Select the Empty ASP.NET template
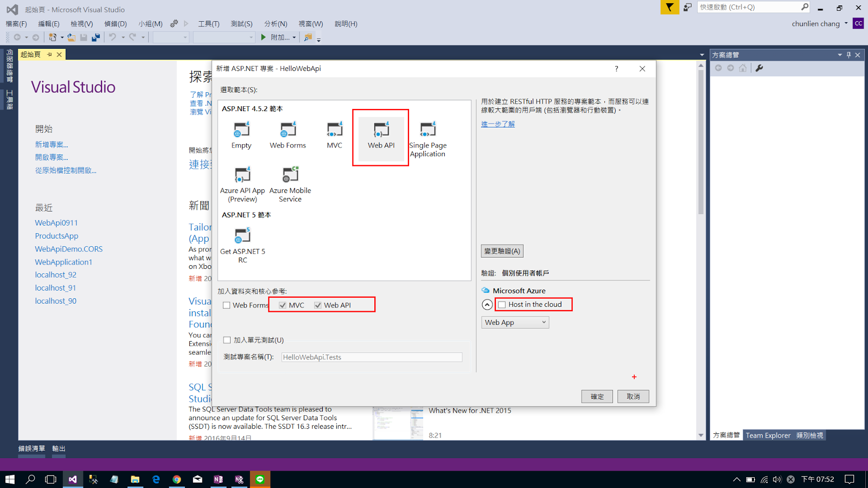The height and width of the screenshot is (488, 868). tap(241, 136)
